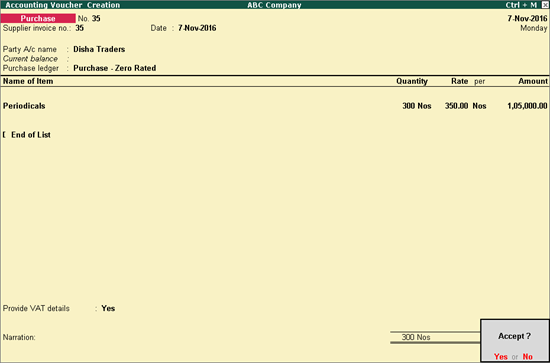This screenshot has height=363, width=550.
Task: Change the voucher Date field
Action: (x=197, y=28)
